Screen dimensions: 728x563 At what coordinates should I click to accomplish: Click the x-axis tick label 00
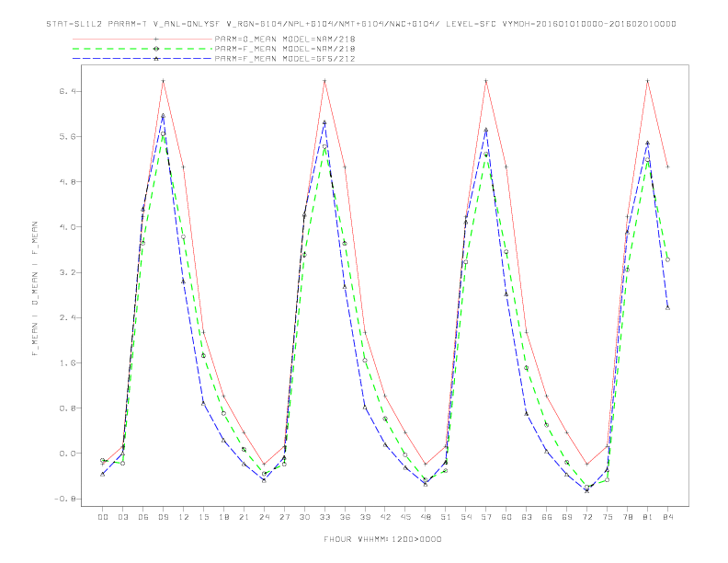click(x=103, y=517)
